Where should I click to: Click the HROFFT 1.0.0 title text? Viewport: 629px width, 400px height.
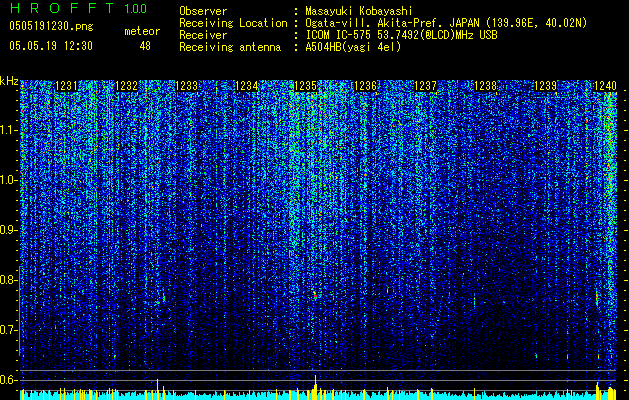pos(78,8)
